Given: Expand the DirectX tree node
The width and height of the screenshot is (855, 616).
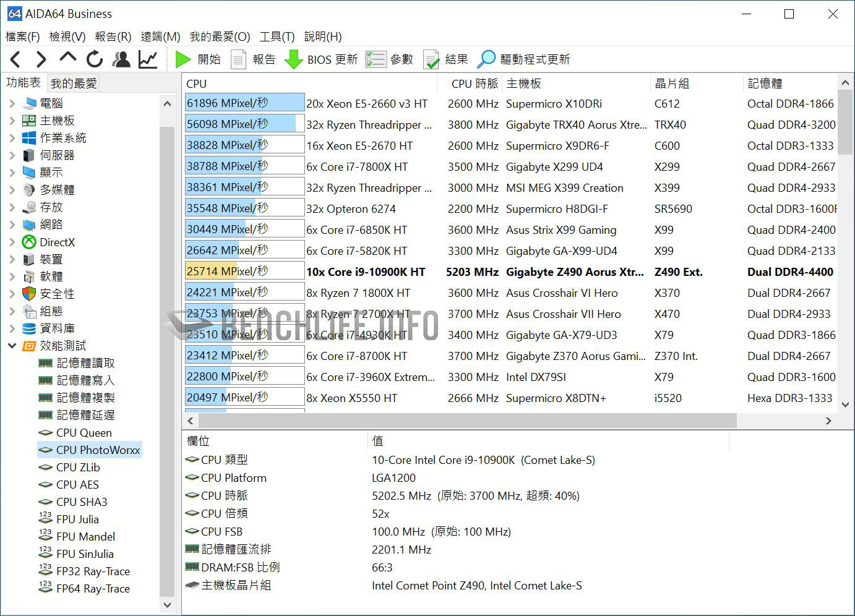Looking at the screenshot, I should click(x=12, y=242).
